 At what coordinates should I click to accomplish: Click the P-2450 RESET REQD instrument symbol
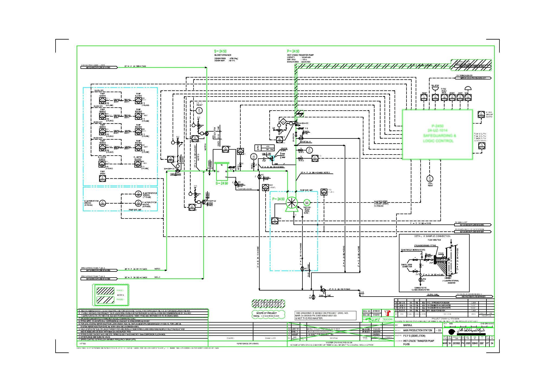click(444, 97)
